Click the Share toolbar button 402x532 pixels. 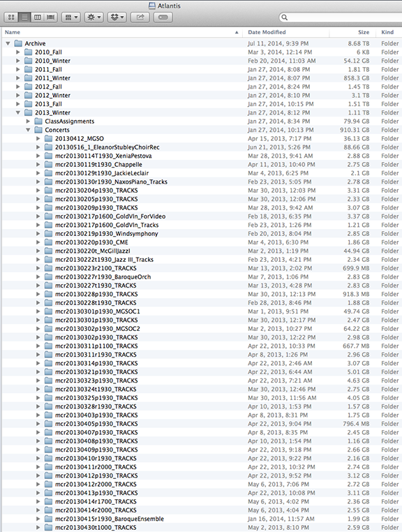tap(140, 17)
